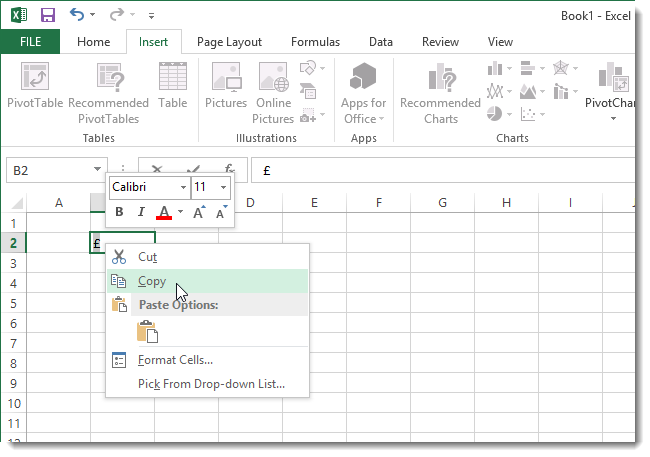
Task: Click the paste icon under Paste Options
Action: 148,332
